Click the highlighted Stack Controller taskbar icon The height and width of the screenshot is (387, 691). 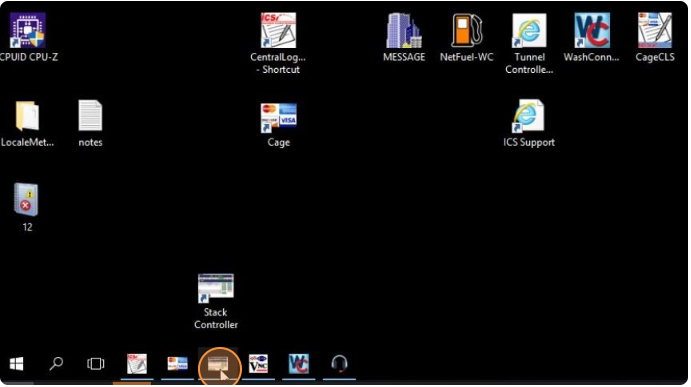tap(218, 364)
